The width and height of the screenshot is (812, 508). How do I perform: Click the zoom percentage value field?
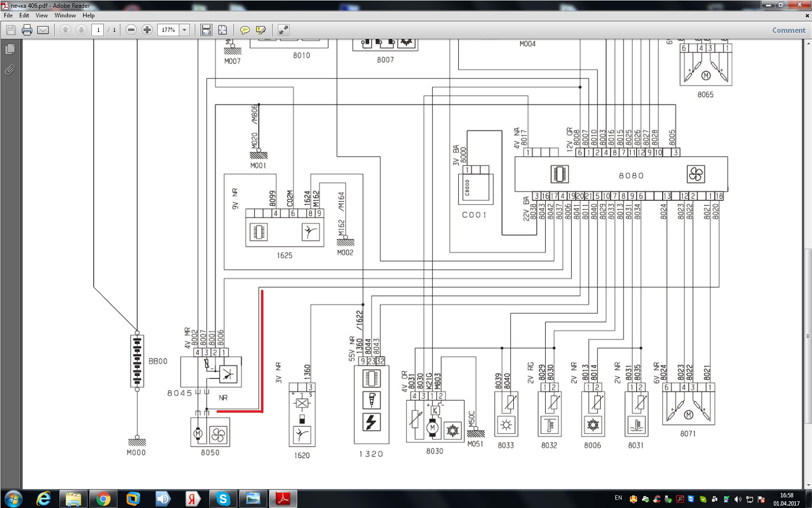pos(168,30)
